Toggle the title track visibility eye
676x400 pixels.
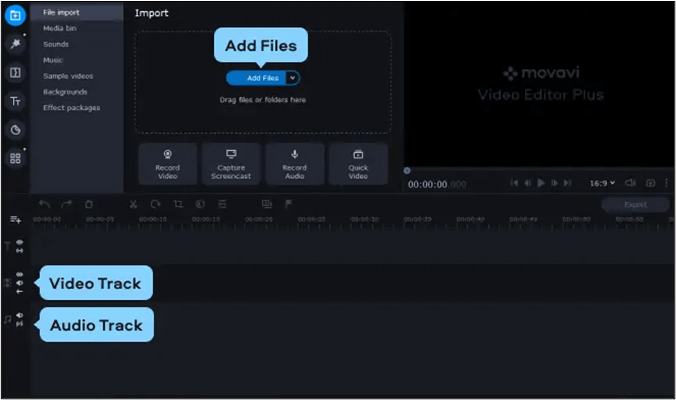[19, 242]
